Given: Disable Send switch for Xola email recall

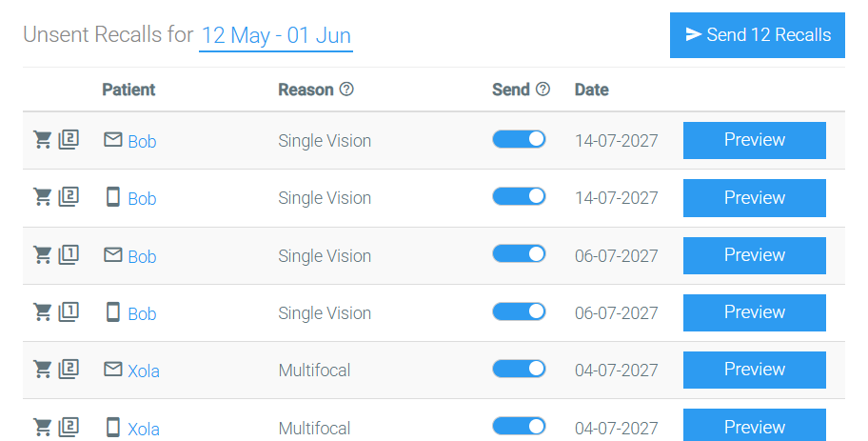Looking at the screenshot, I should (x=520, y=369).
